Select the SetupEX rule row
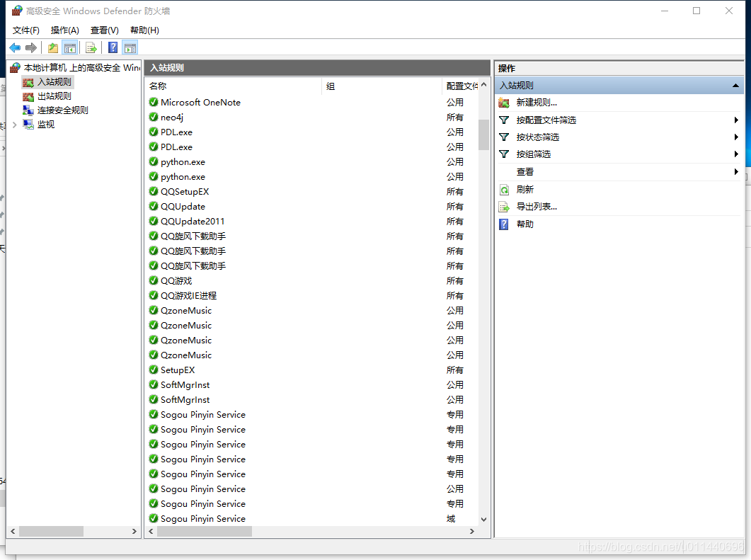751x560 pixels. (x=311, y=370)
